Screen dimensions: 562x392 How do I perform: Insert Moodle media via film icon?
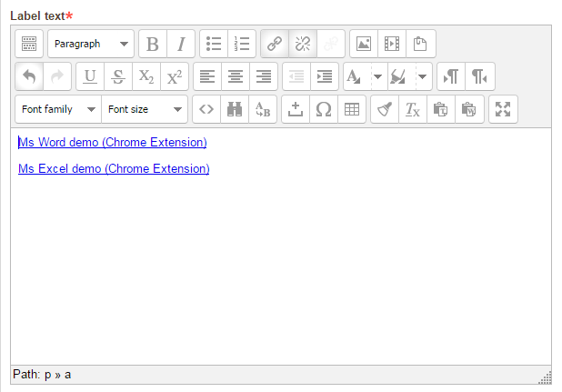(x=392, y=44)
